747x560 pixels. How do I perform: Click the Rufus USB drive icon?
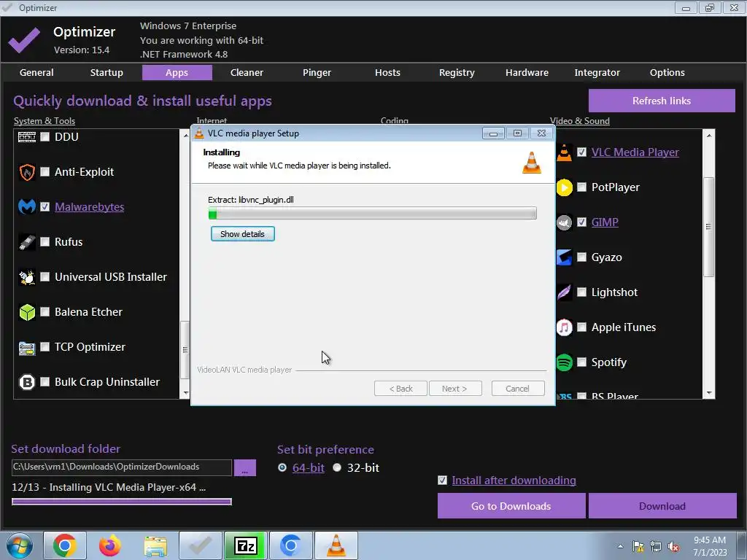click(27, 242)
